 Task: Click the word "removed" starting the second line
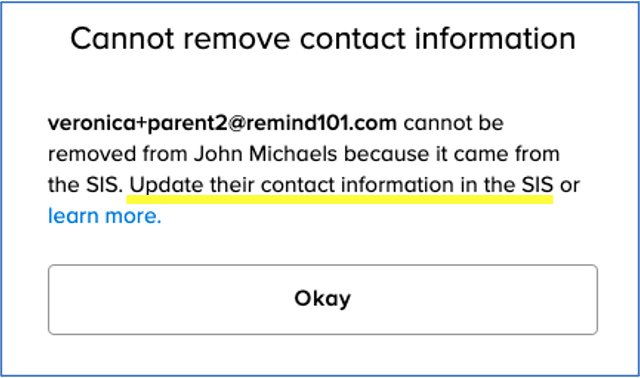point(92,154)
